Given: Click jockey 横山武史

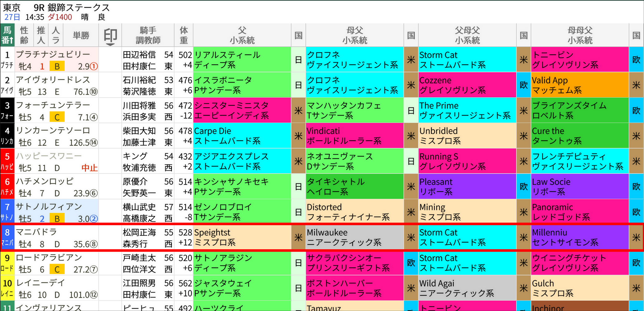Looking at the screenshot, I should pos(139,207).
